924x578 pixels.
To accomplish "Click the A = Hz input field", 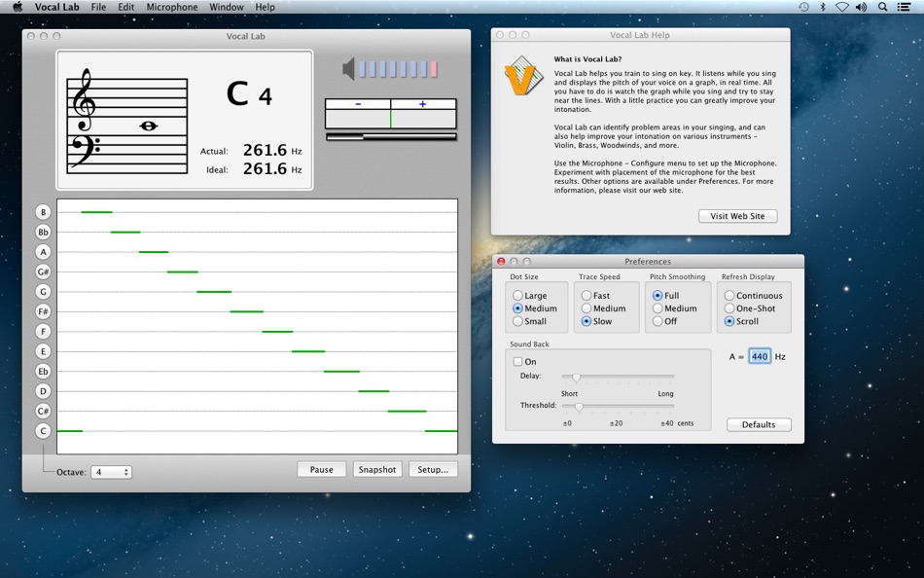I will click(x=760, y=356).
